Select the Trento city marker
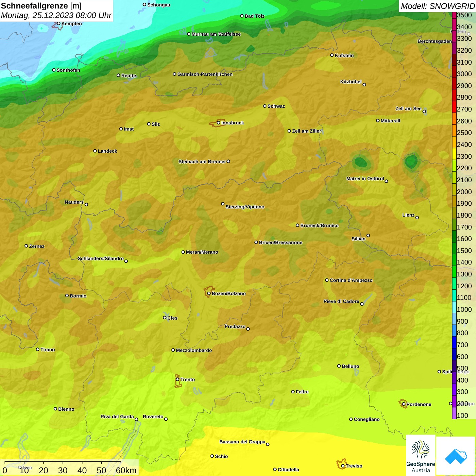The image size is (476, 476). tap(177, 379)
